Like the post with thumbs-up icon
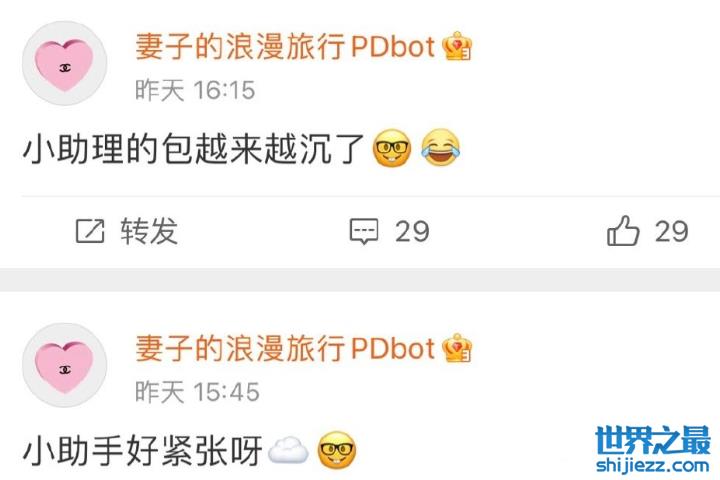 pos(623,230)
